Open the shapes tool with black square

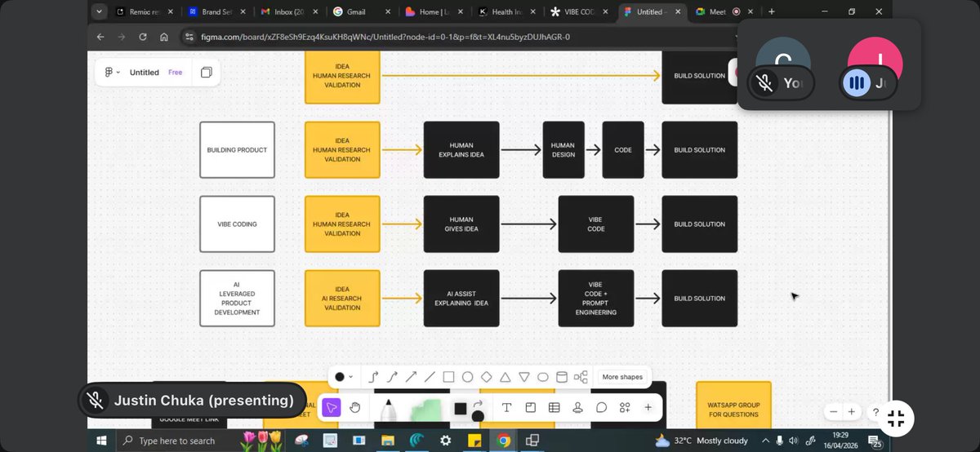coord(461,408)
